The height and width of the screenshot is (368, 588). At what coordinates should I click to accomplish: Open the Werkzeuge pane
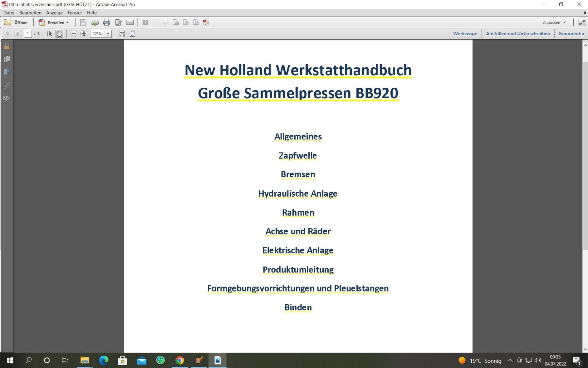pyautogui.click(x=465, y=34)
